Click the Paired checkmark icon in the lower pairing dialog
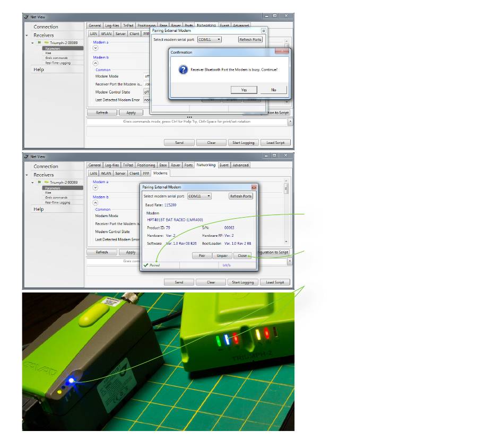The height and width of the screenshot is (448, 504). coord(146,265)
